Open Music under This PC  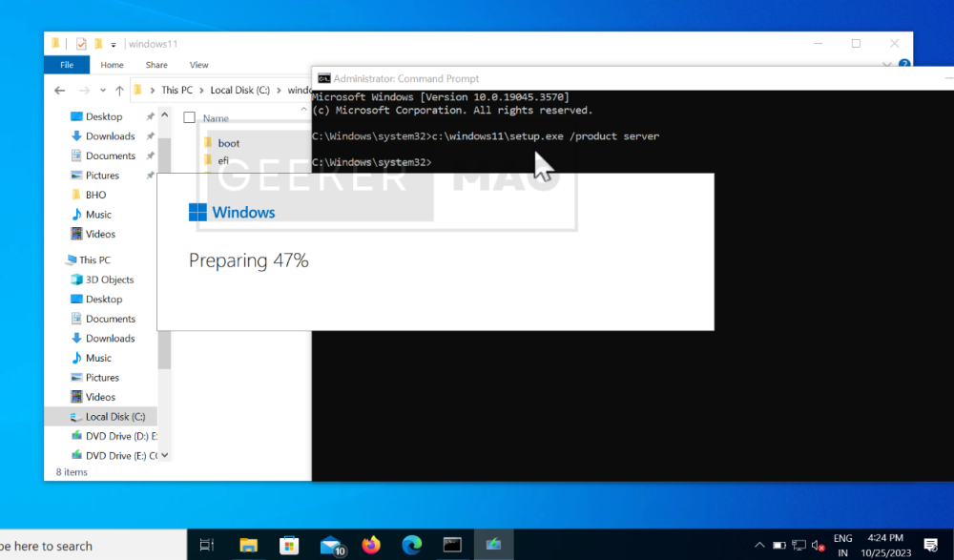point(98,358)
